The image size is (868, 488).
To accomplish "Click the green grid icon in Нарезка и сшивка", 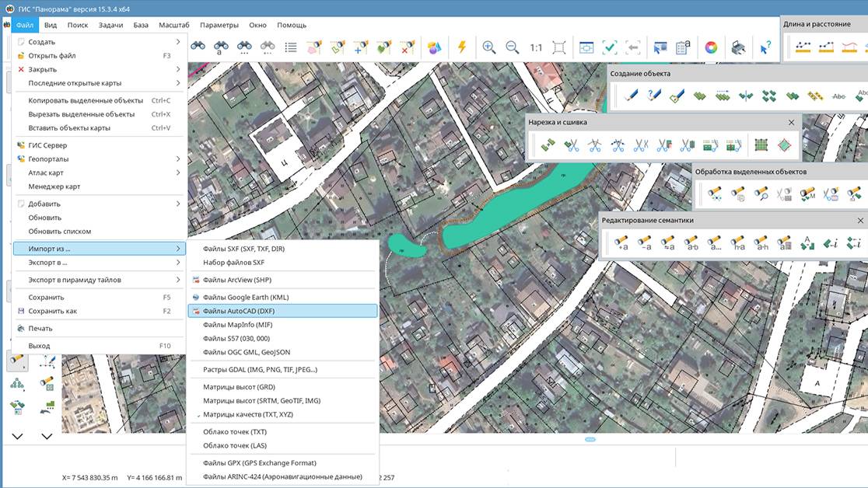I will pos(761,145).
